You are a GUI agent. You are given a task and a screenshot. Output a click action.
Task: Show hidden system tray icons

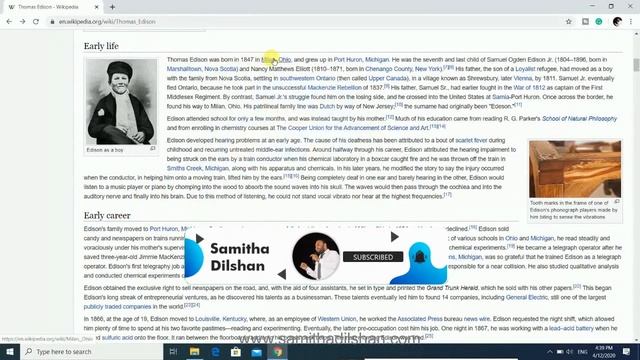[x=550, y=351]
